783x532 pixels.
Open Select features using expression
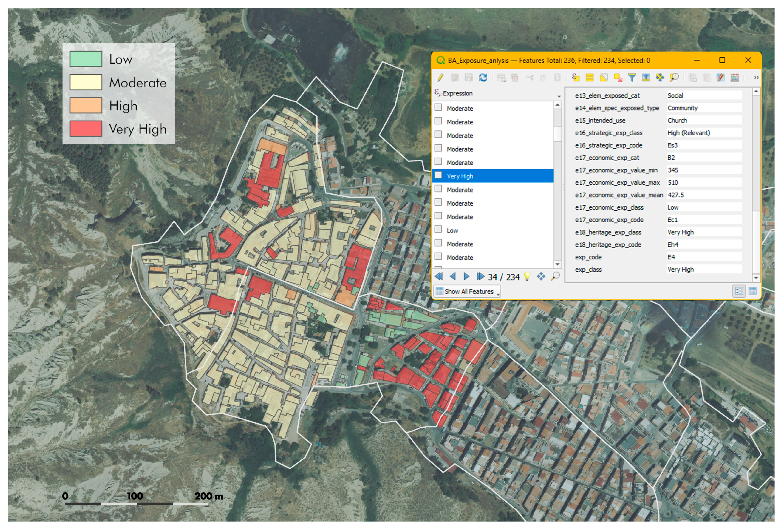pos(575,78)
